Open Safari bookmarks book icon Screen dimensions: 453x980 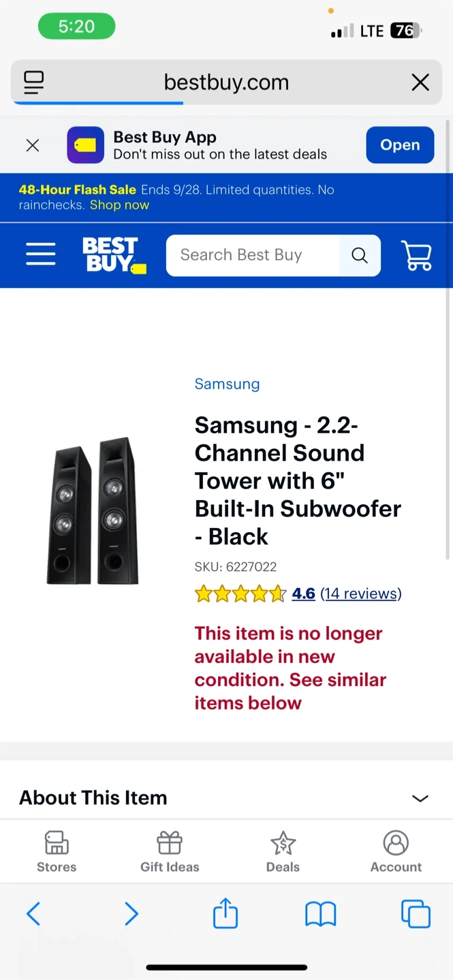[x=320, y=914]
